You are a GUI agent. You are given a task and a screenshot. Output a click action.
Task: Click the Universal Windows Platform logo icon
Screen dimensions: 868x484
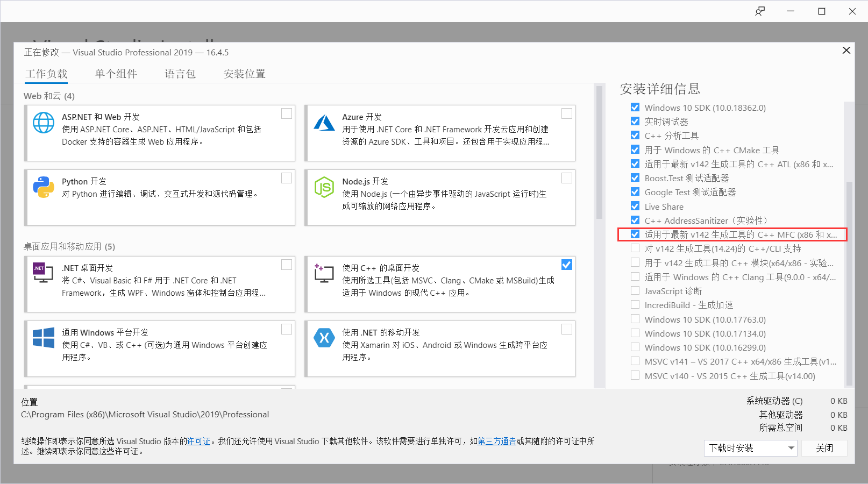[x=44, y=338]
